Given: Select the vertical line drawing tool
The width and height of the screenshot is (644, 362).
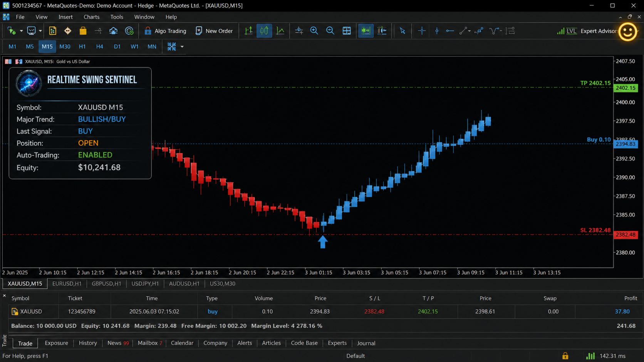Looking at the screenshot, I should [x=437, y=31].
